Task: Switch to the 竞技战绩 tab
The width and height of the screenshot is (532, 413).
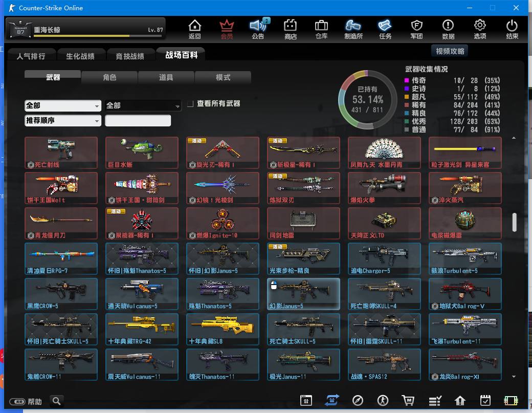Action: pos(130,56)
